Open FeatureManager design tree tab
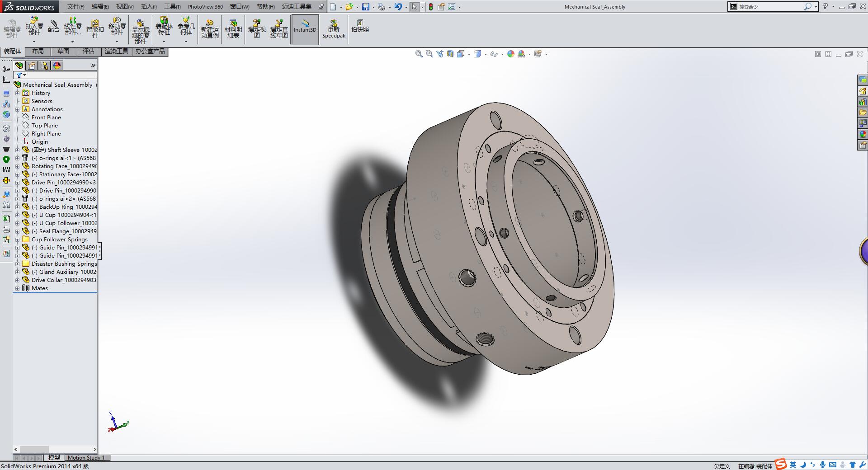The image size is (868, 470). coord(19,66)
